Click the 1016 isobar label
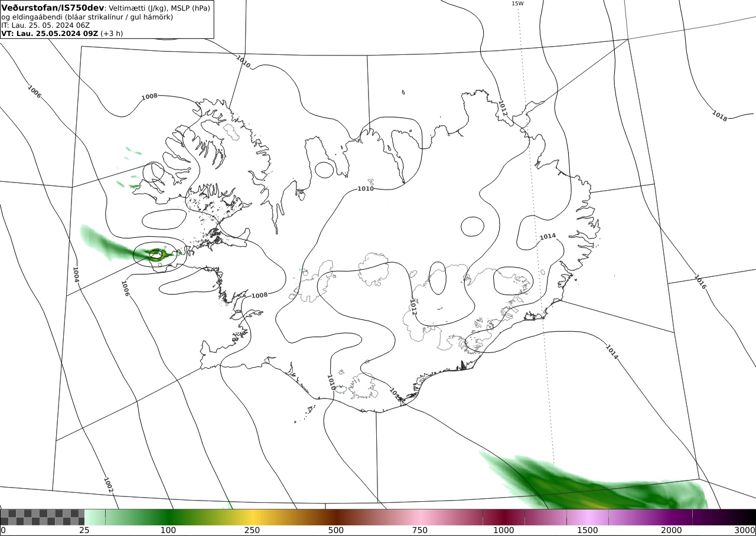The image size is (756, 536). 700,282
